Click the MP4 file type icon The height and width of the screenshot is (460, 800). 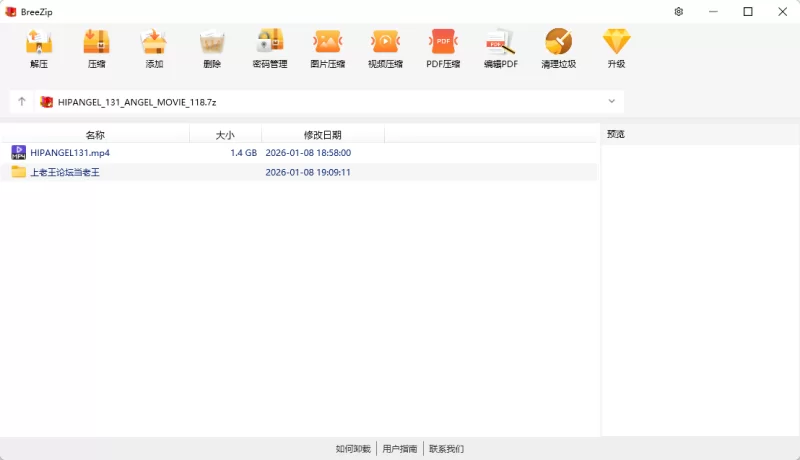click(x=18, y=152)
